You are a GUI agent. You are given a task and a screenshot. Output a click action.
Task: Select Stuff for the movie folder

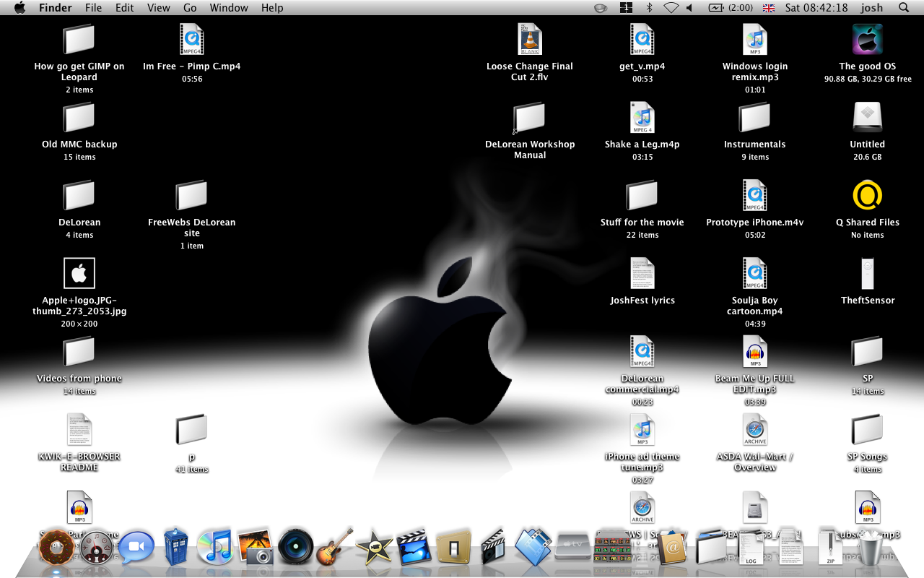pos(642,195)
